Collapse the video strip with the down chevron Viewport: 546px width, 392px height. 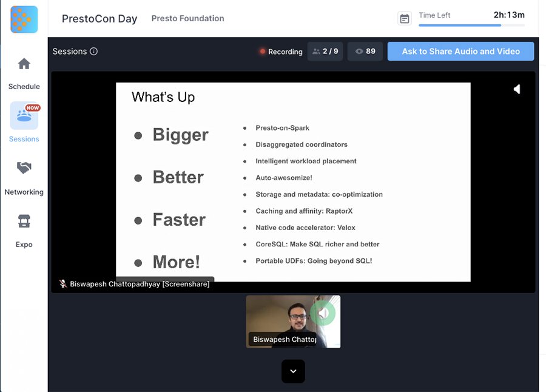(293, 371)
